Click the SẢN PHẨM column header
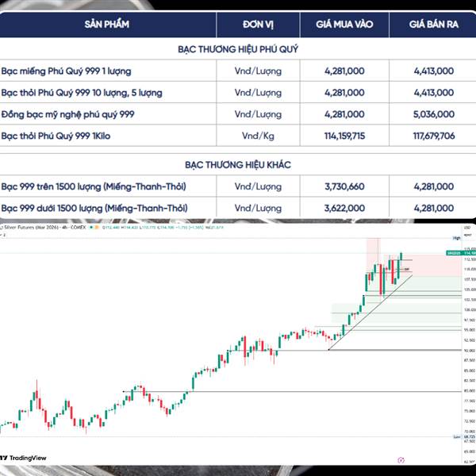The image size is (476, 476). coord(107,25)
